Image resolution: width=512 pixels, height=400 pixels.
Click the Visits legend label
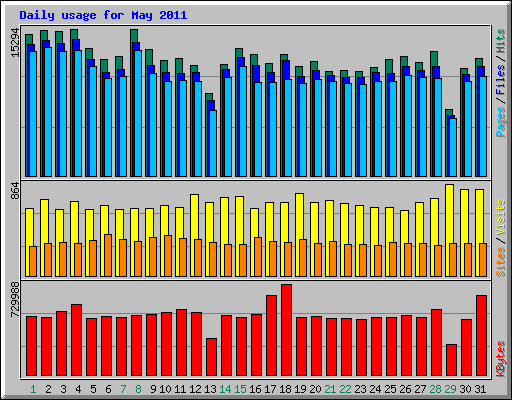pos(501,217)
